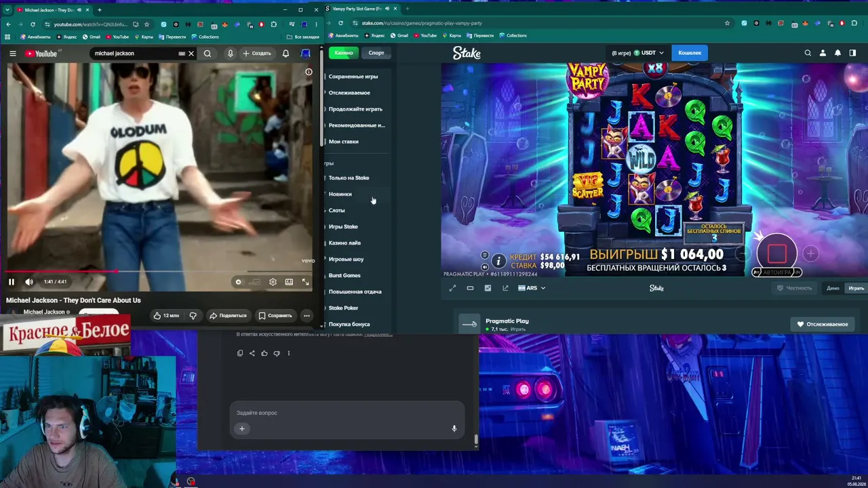Open Stake search magnifier

click(808, 53)
